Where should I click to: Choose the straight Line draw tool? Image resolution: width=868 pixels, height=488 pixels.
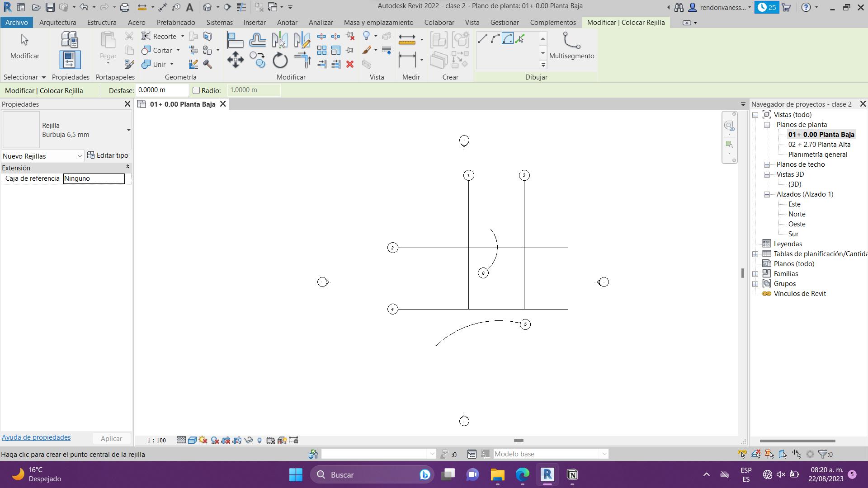[482, 39]
